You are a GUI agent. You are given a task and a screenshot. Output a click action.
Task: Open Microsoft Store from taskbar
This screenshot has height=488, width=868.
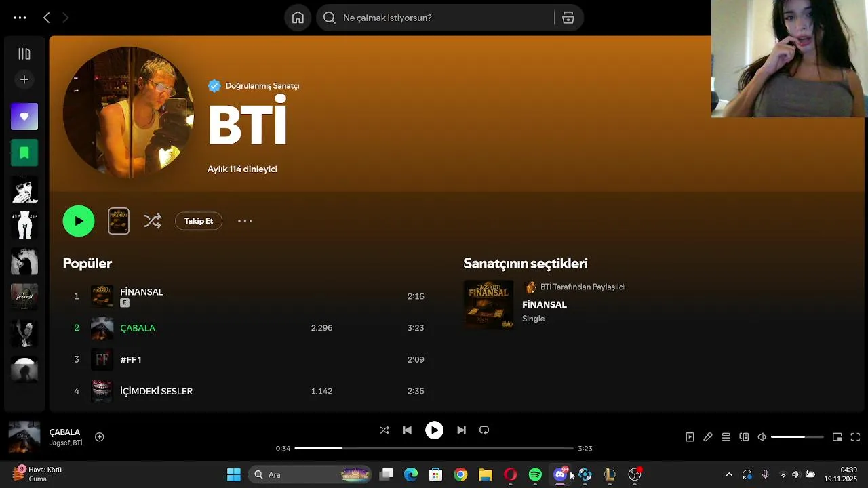point(436,474)
